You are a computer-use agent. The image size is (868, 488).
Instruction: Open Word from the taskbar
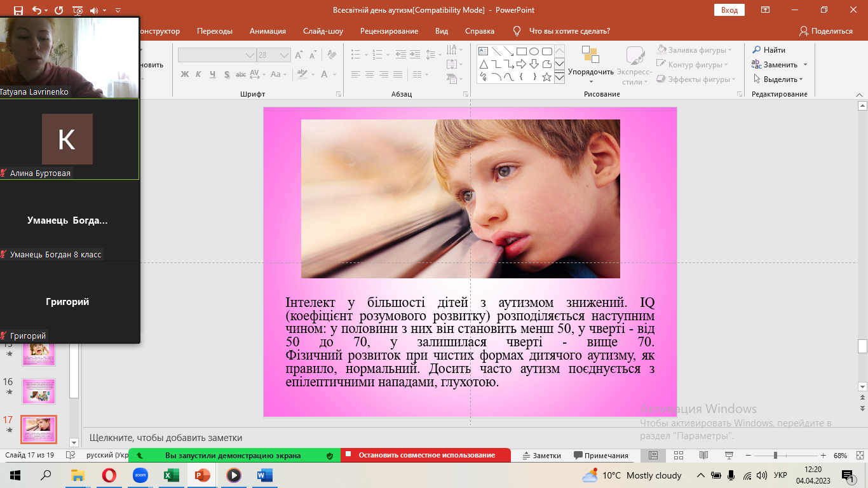(x=264, y=475)
